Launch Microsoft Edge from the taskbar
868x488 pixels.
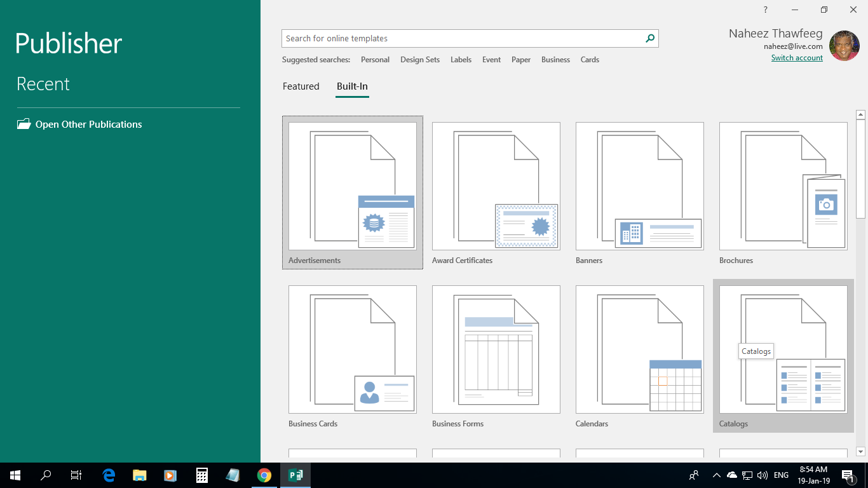[x=109, y=475]
